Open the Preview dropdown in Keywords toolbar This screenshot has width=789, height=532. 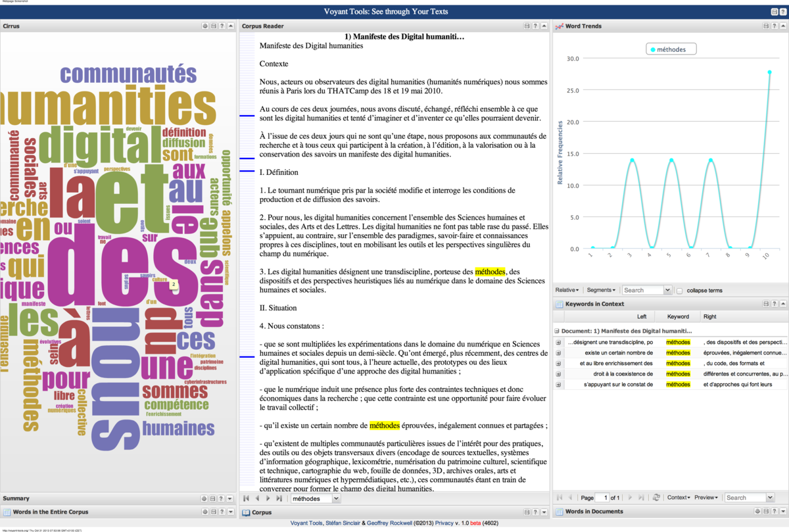707,498
